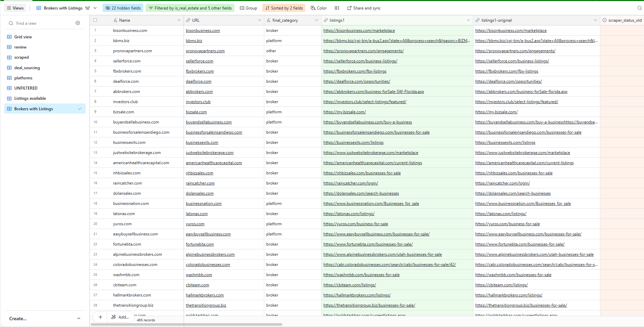
Task: Click the Sorted by 2 fields button
Action: click(x=284, y=8)
